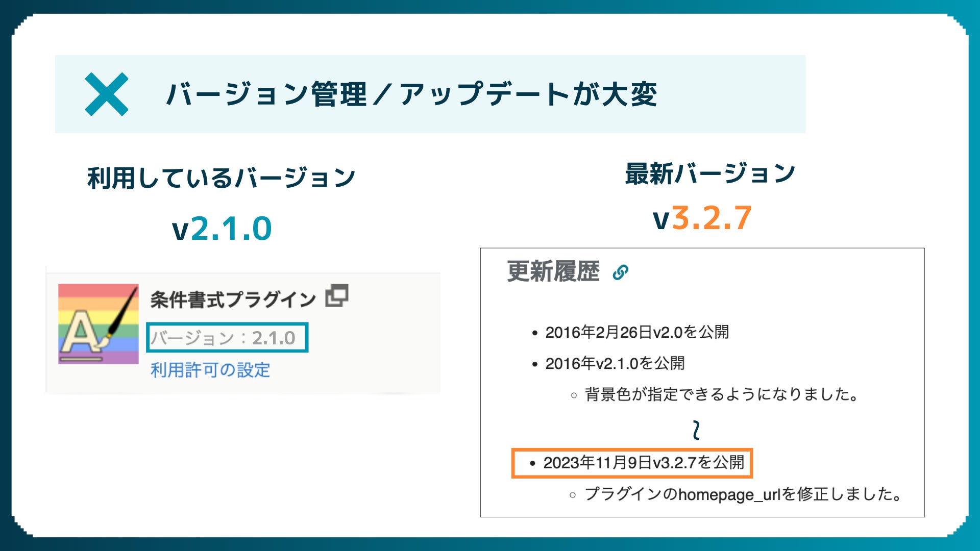Select the 2016年v2.1.0を公開 entry
This screenshot has width=980, height=551.
[615, 363]
